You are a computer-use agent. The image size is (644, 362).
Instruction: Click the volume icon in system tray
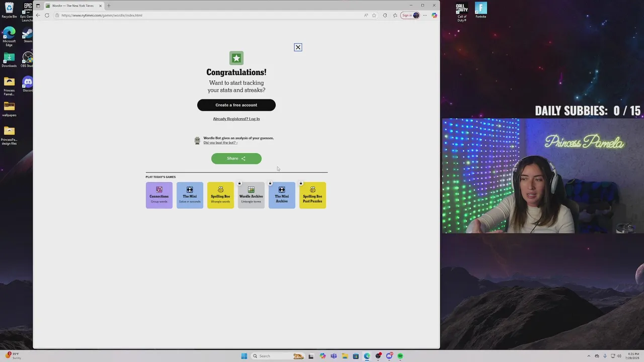[619, 356]
